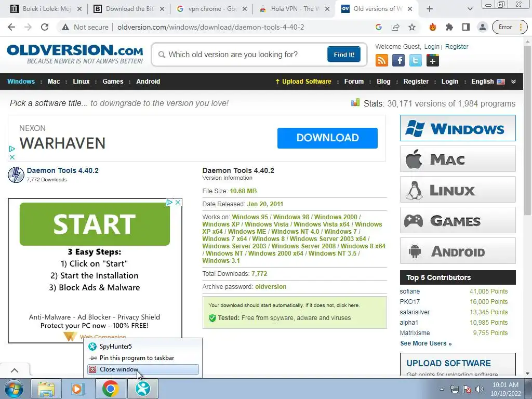532x399 pixels.
Task: Open the Games item in the nav bar
Action: click(113, 82)
